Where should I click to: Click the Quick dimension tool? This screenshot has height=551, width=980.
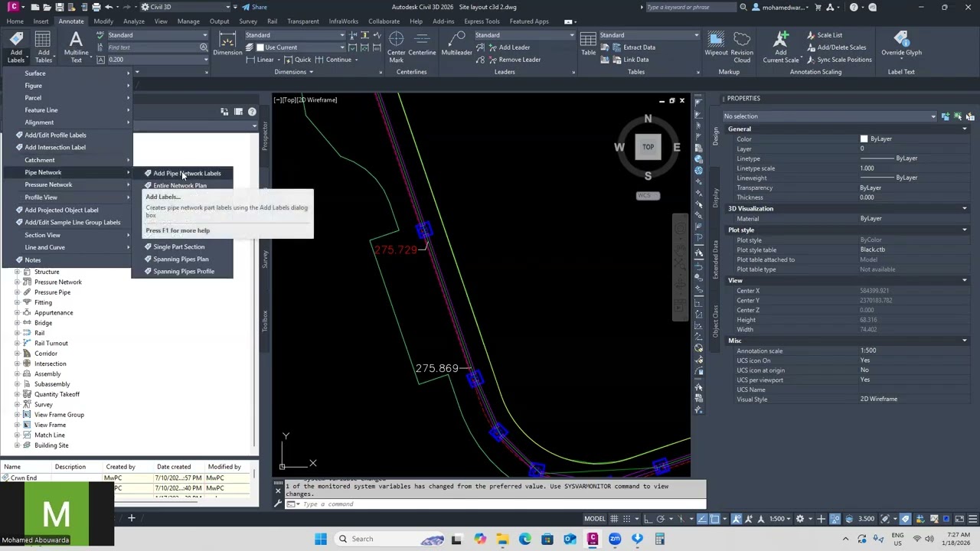pos(299,60)
